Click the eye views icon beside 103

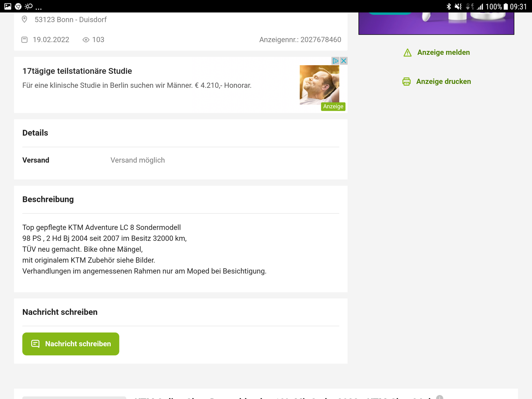pos(86,40)
